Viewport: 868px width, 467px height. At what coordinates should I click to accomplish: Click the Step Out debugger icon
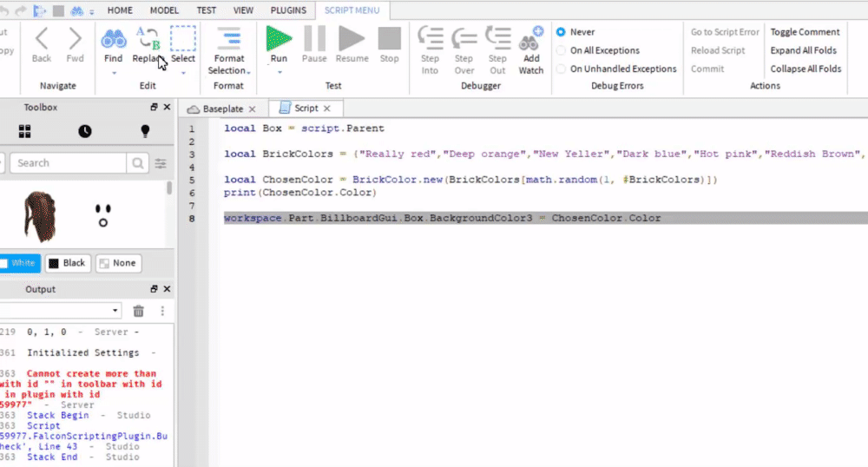[497, 39]
